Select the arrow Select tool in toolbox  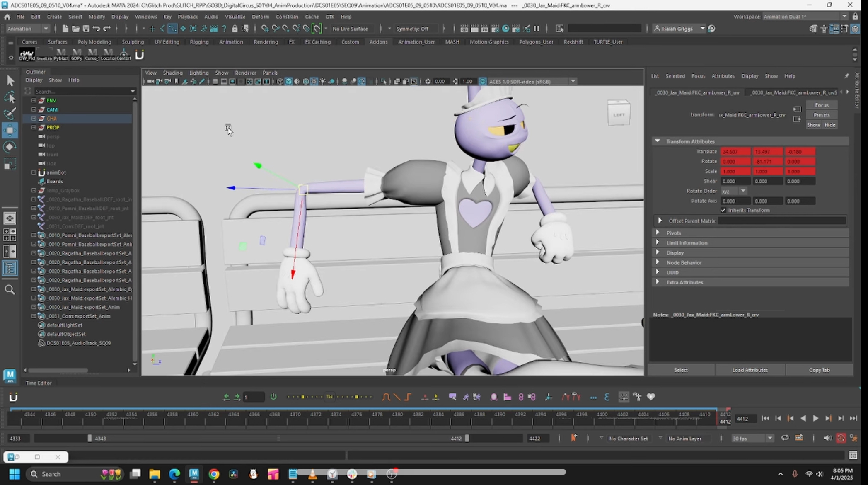click(x=10, y=80)
